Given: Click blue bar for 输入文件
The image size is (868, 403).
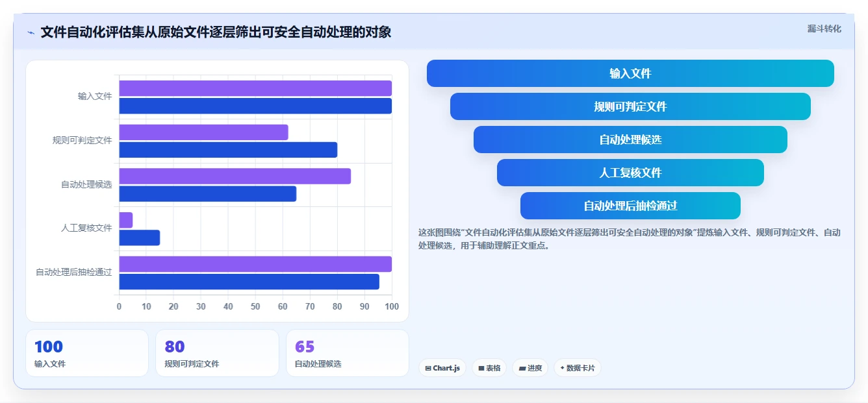Looking at the screenshot, I should (x=255, y=106).
